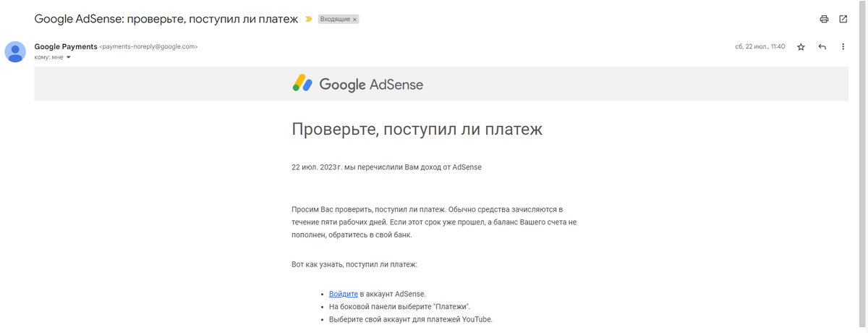Click the email subject line at top
This screenshot has width=868, height=333.
pos(166,20)
